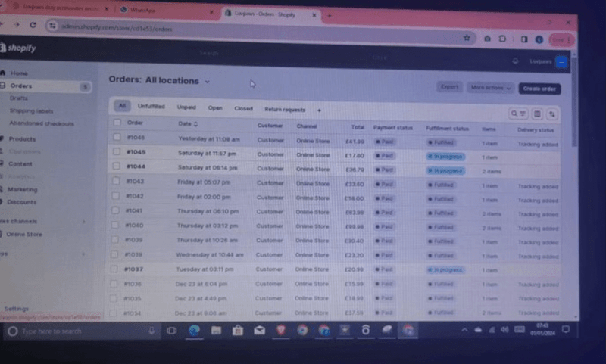Click Export button

pos(449,87)
